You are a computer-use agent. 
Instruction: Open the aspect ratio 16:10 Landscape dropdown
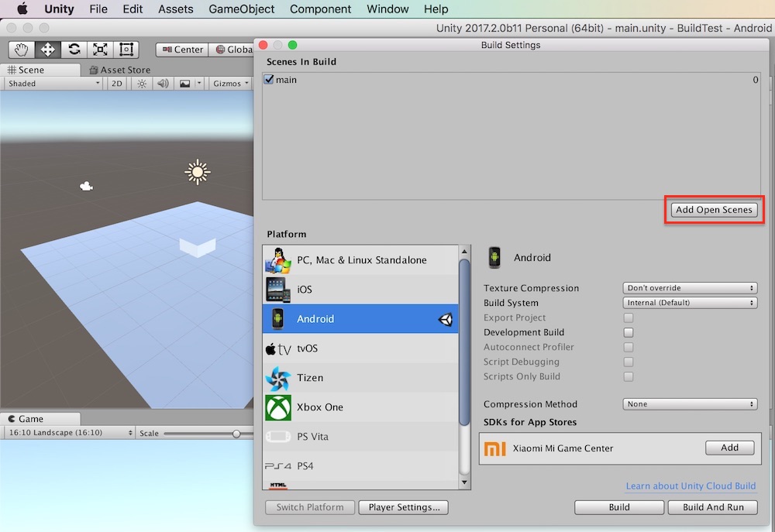(x=70, y=433)
